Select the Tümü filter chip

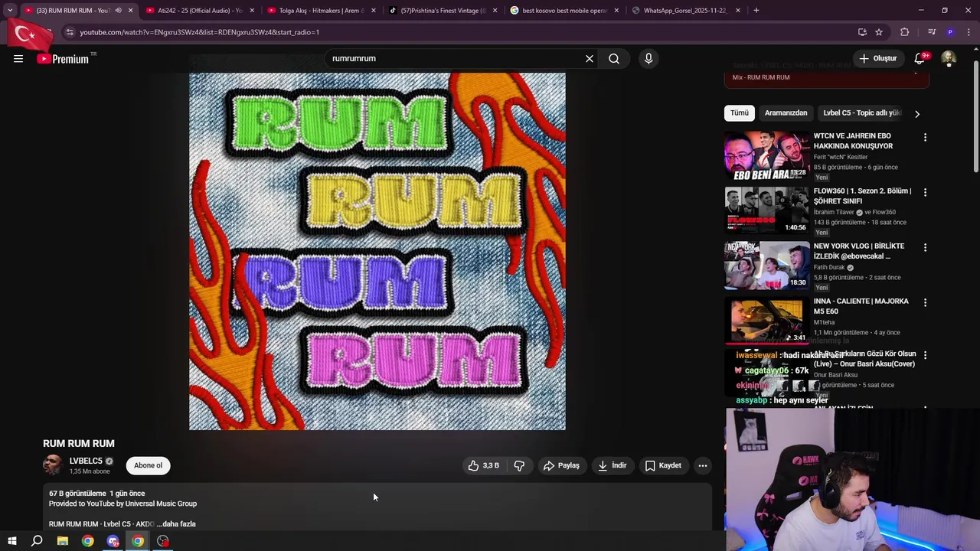pyautogui.click(x=740, y=113)
